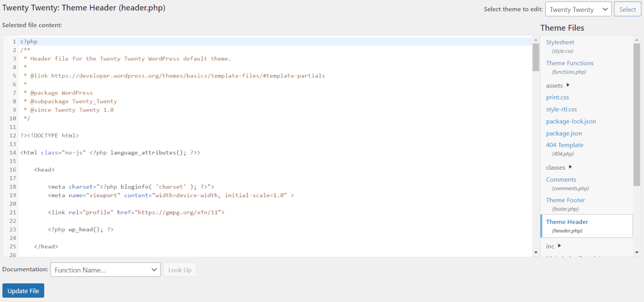Select the print.css file
Screen dimensions: 644x302
[557, 97]
